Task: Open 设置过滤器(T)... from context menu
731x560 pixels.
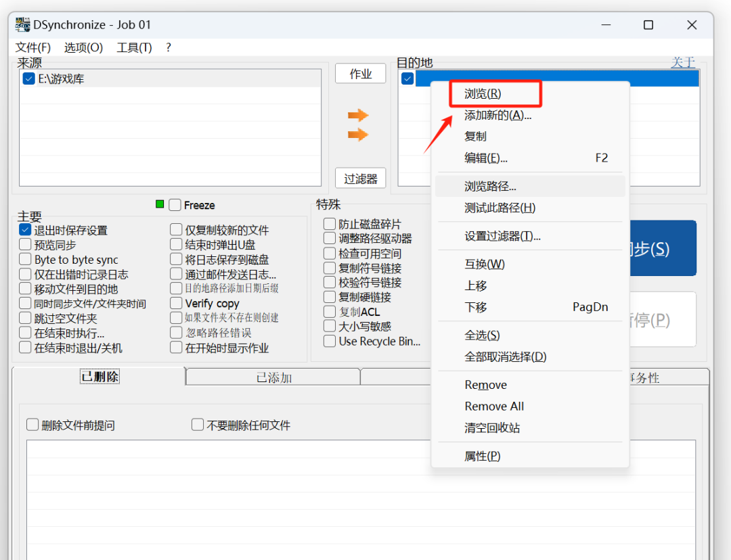Action: [x=530, y=236]
